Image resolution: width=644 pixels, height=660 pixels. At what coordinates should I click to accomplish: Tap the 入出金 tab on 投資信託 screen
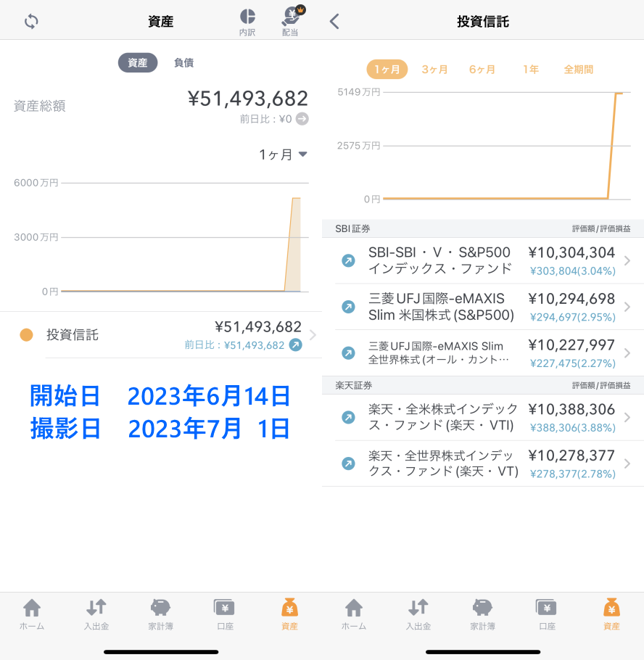tap(418, 614)
